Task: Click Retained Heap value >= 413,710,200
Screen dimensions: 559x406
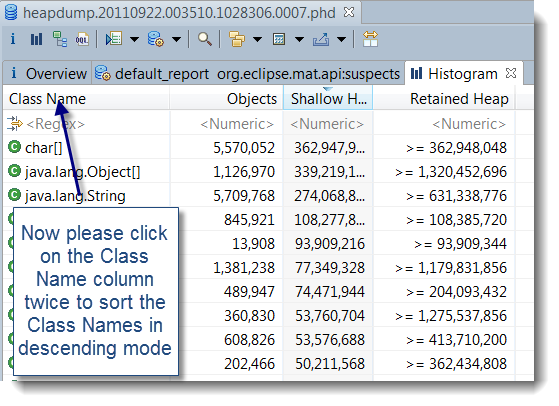Action: click(456, 340)
